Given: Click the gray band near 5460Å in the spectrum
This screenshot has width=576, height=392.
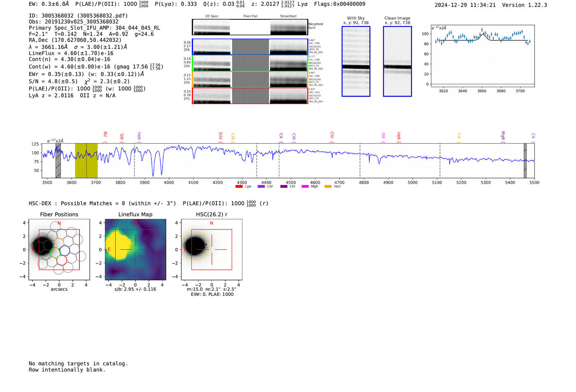Looking at the screenshot, I should [x=525, y=160].
